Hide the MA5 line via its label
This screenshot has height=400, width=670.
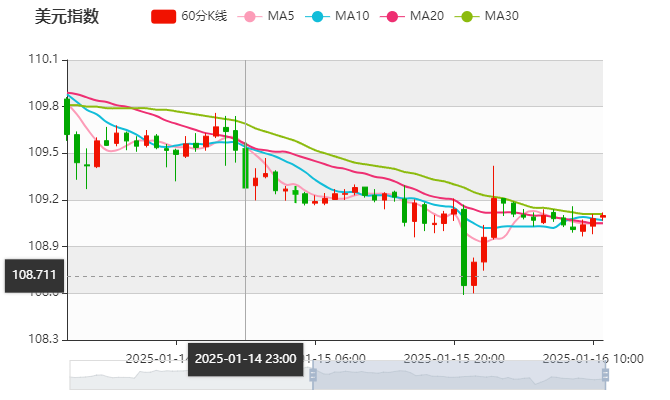click(281, 16)
